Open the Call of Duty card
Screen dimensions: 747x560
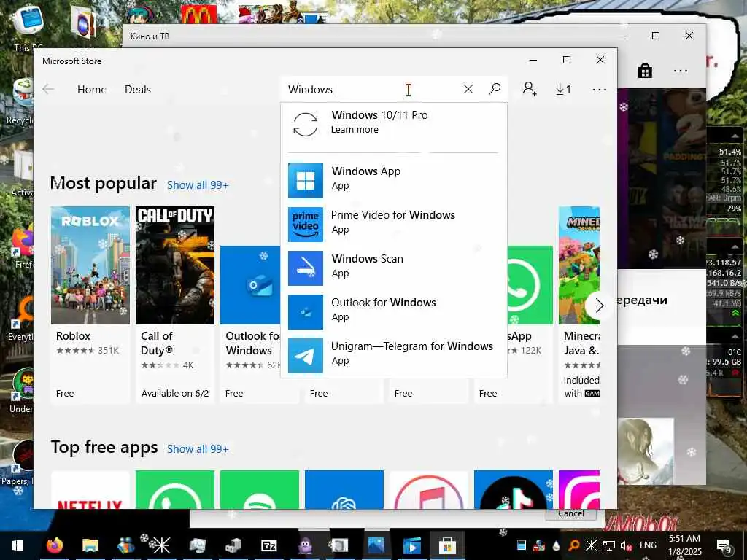point(175,305)
